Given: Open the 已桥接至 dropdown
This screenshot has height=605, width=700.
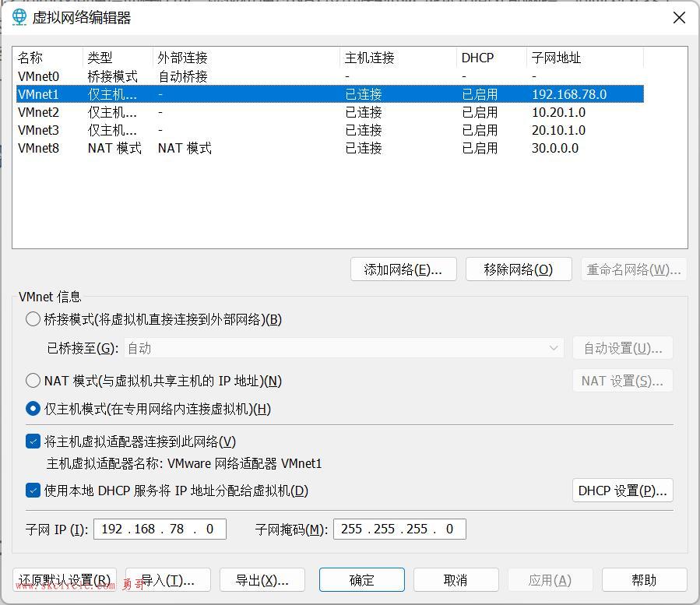Looking at the screenshot, I should 343,348.
